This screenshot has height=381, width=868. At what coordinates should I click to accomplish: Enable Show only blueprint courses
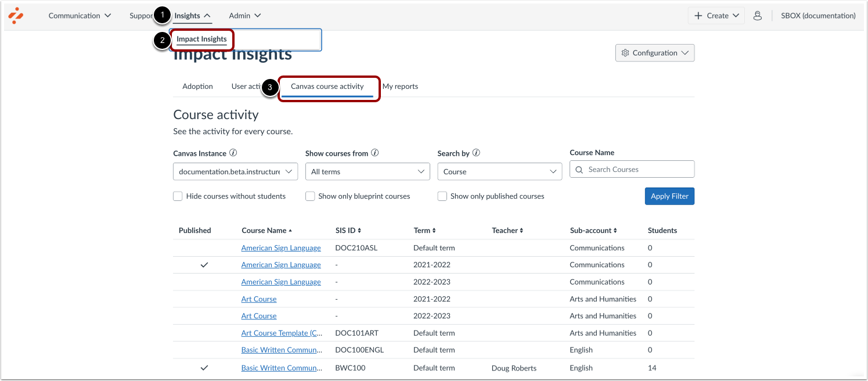point(310,196)
